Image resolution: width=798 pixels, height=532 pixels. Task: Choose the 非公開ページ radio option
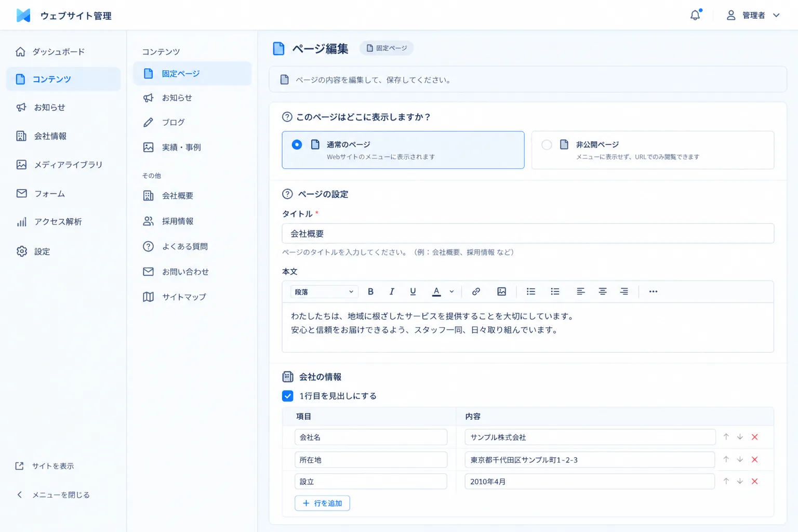click(547, 144)
